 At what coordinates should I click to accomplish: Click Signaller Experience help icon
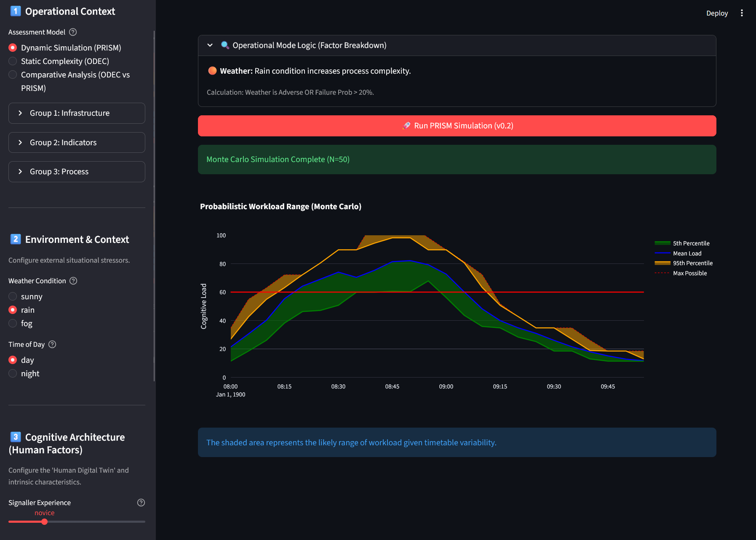tap(141, 503)
